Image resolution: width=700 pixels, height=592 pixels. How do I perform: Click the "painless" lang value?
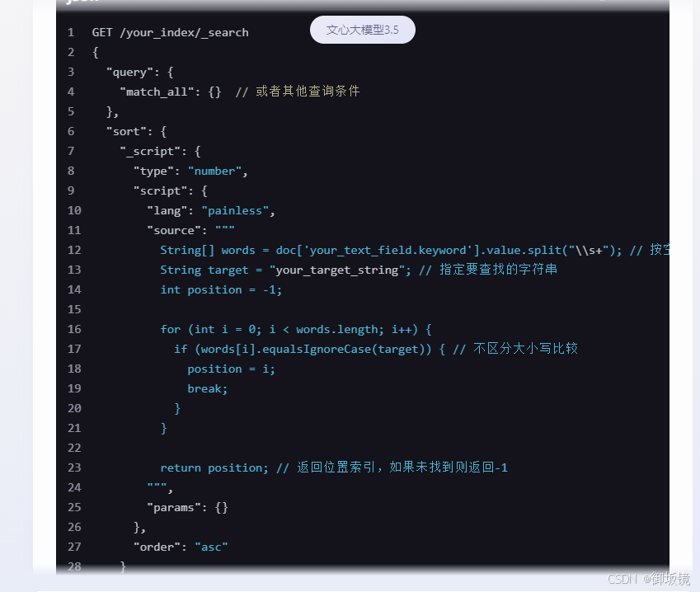[235, 210]
